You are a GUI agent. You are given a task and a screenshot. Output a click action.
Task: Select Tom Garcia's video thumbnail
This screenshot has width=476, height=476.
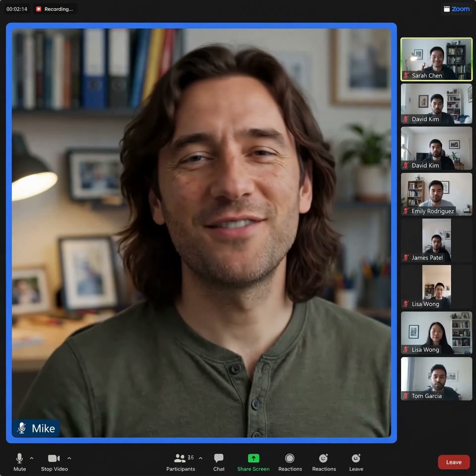pyautogui.click(x=436, y=378)
